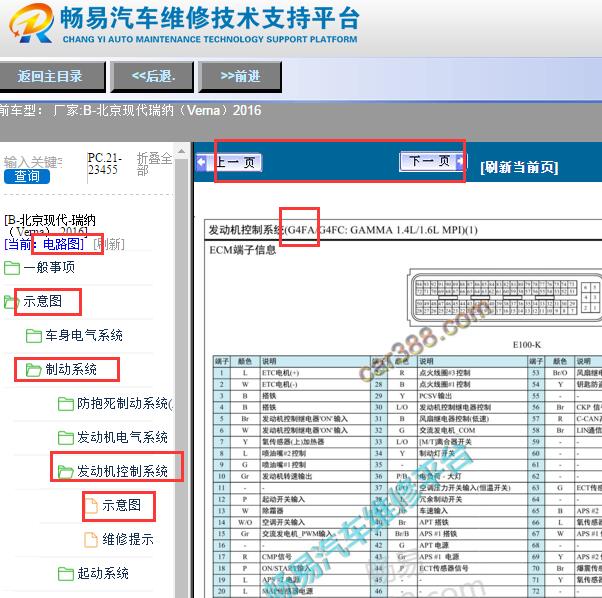
Task: Open the 一般事项 folder
Action: click(49, 267)
